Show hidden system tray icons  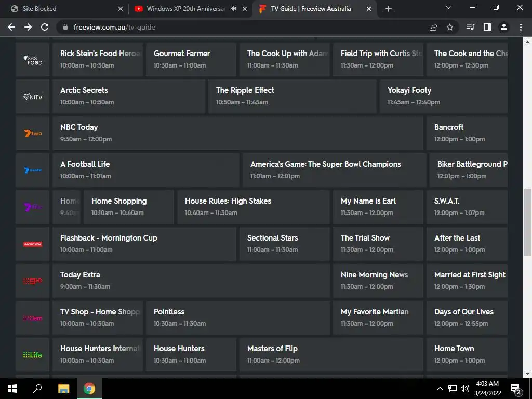[440, 389]
